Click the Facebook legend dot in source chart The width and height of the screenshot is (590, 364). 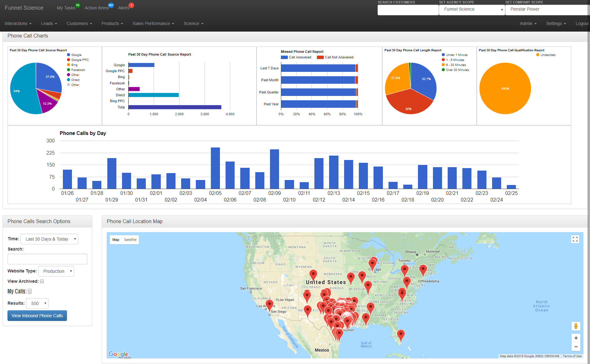click(x=69, y=70)
